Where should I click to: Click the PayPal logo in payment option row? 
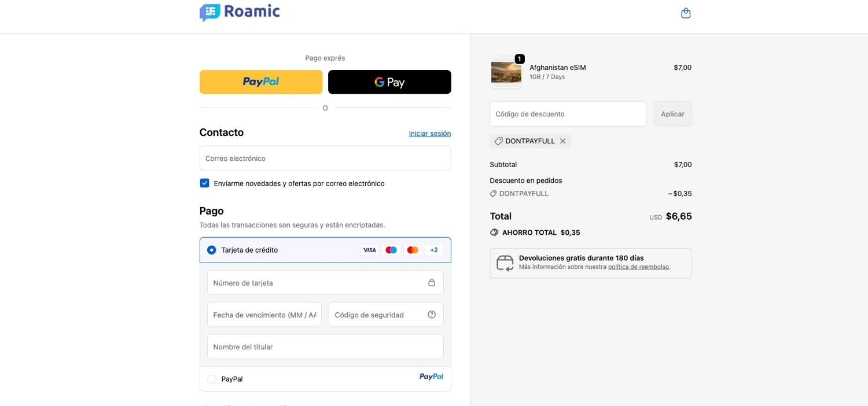point(431,377)
